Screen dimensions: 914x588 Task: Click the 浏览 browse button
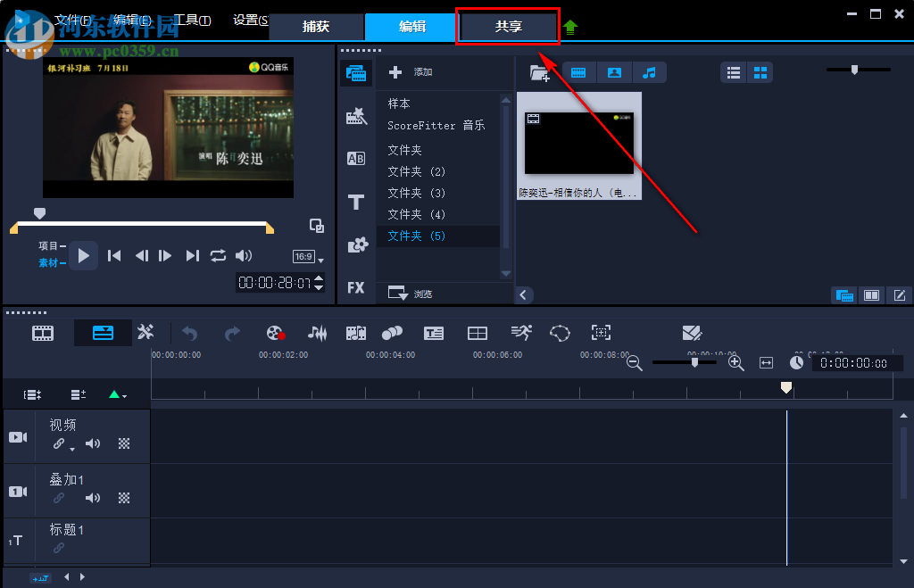(411, 294)
